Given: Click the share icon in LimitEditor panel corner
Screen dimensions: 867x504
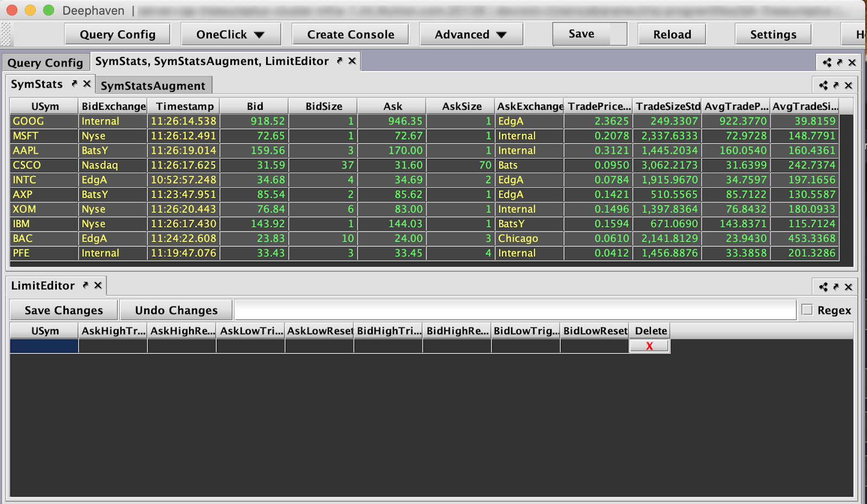Looking at the screenshot, I should pos(823,287).
